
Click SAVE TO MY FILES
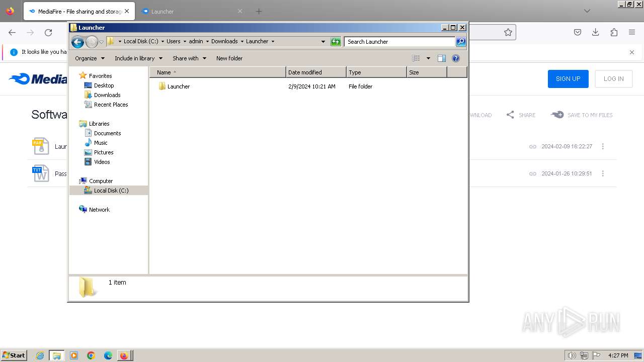tap(582, 115)
